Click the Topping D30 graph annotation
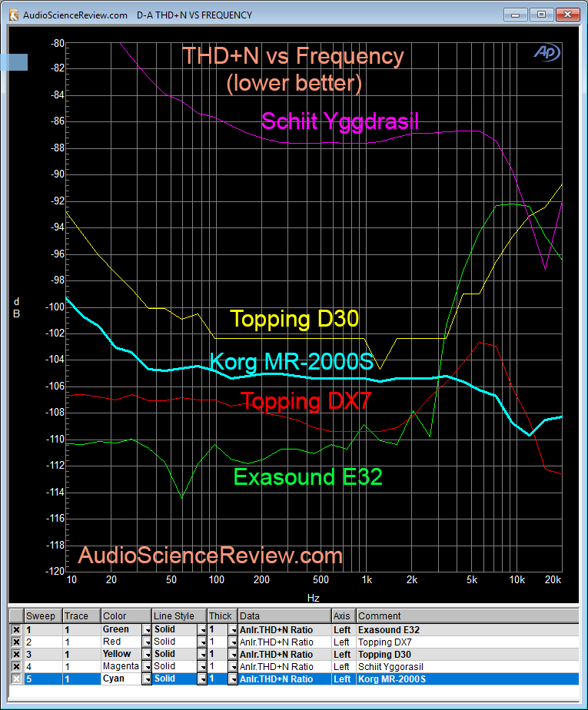Viewport: 588px width, 710px height. click(x=294, y=319)
